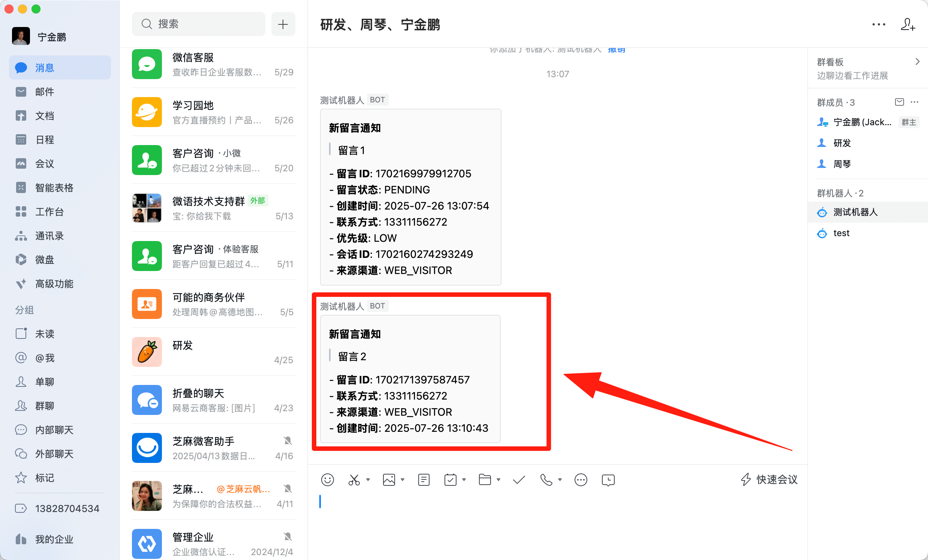Click the chat history clock icon

[608, 480]
